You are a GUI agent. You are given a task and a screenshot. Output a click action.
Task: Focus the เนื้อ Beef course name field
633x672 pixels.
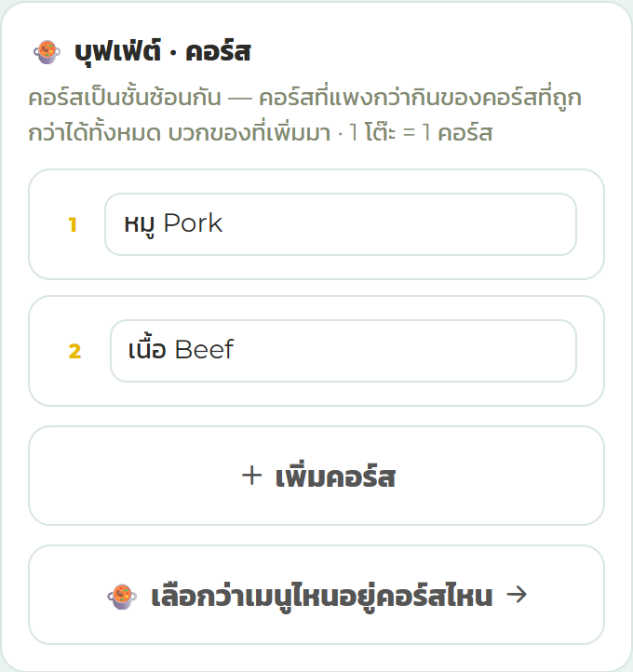tap(343, 351)
